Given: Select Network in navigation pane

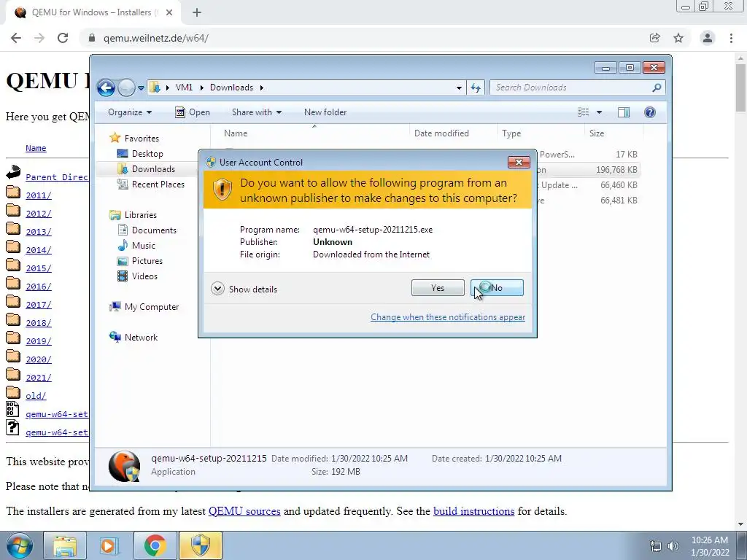Looking at the screenshot, I should coord(141,338).
